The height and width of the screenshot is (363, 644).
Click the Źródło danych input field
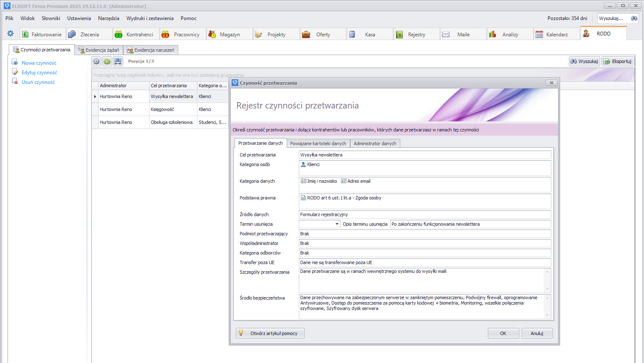coord(424,214)
